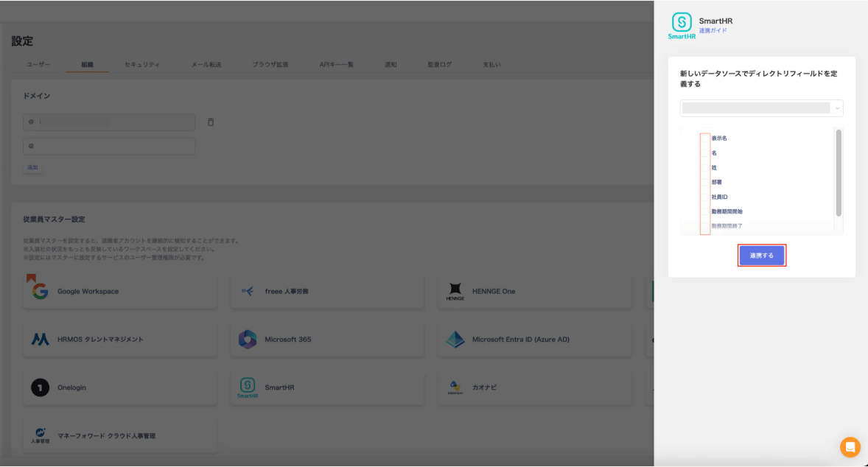Click the 連携する button
This screenshot has height=467, width=868.
(x=762, y=256)
